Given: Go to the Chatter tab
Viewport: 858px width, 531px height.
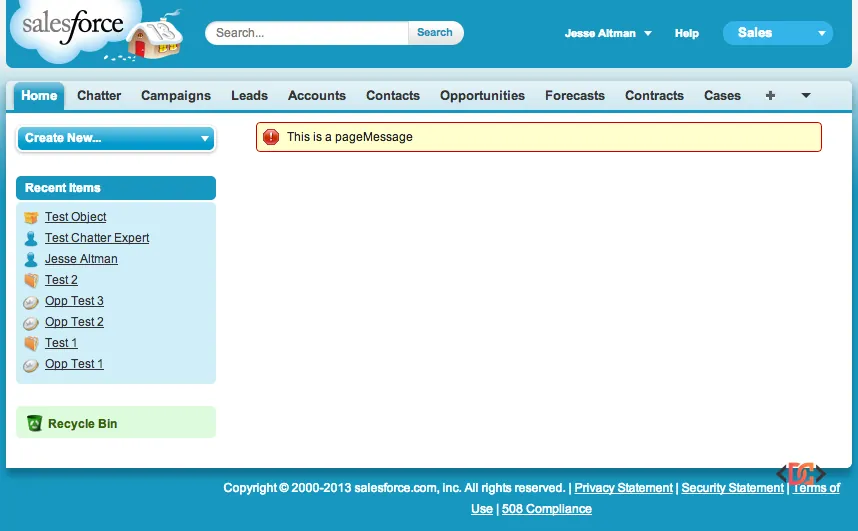Looking at the screenshot, I should 99,96.
